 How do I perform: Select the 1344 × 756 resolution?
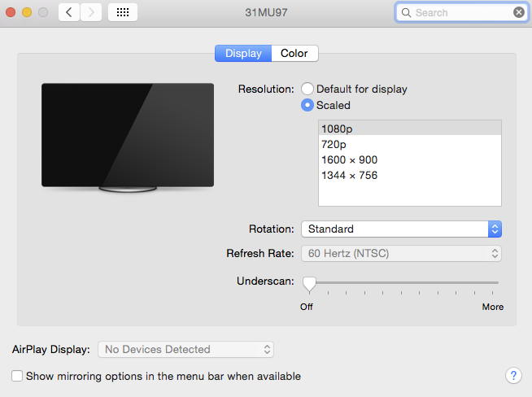click(x=409, y=176)
